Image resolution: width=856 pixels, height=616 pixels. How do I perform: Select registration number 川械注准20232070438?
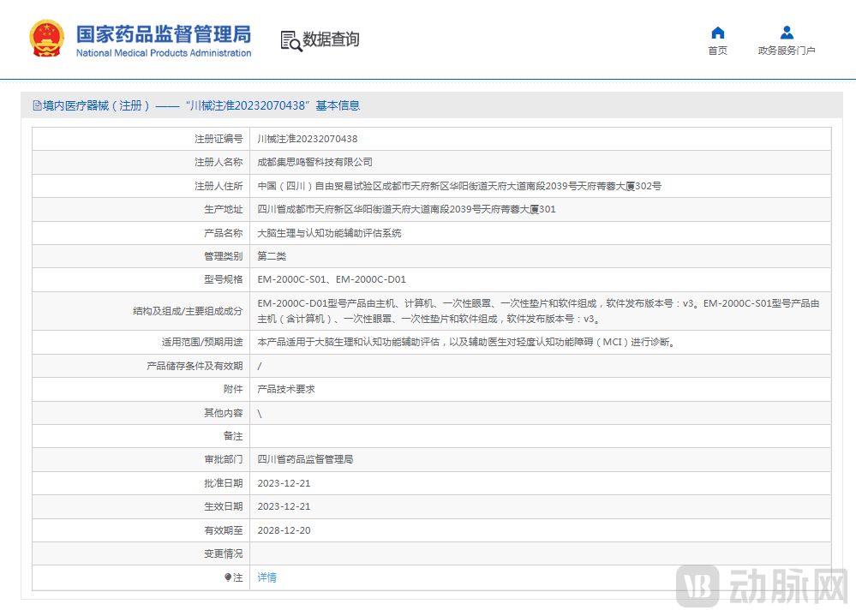[307, 138]
